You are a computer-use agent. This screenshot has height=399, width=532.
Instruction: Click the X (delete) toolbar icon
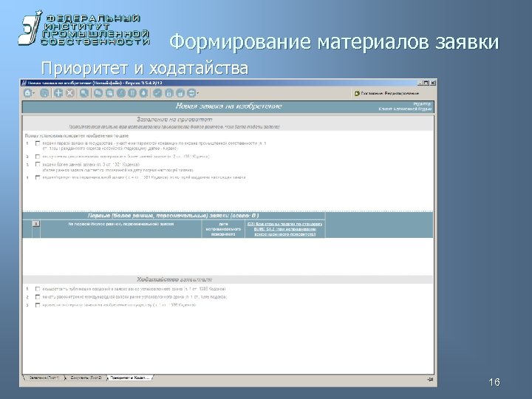(x=70, y=93)
